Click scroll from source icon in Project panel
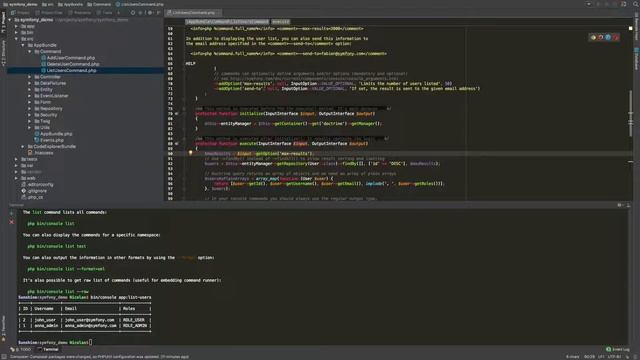Image resolution: width=640 pixels, height=360 pixels. tap(133, 13)
